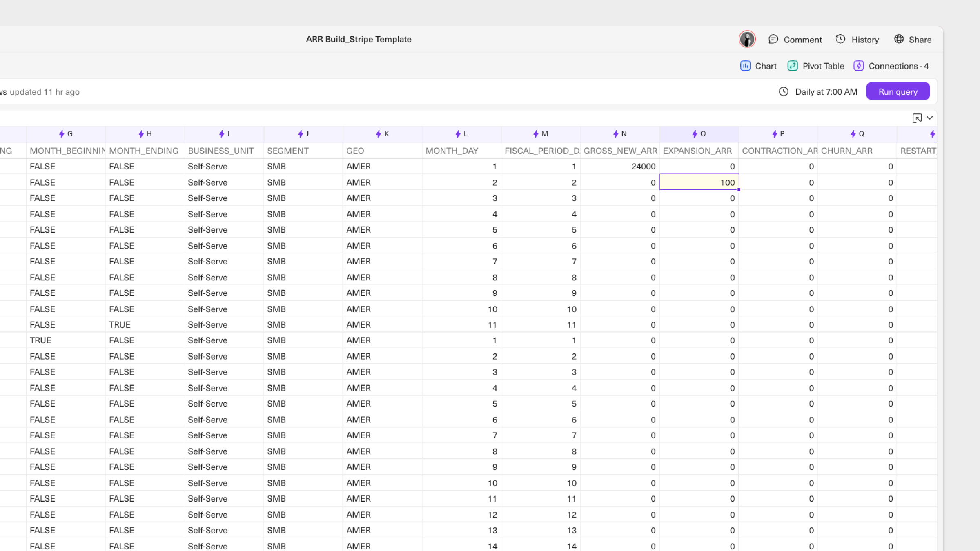The height and width of the screenshot is (551, 980).
Task: Click the EXPANSION_ARR header cell
Action: pyautogui.click(x=698, y=151)
